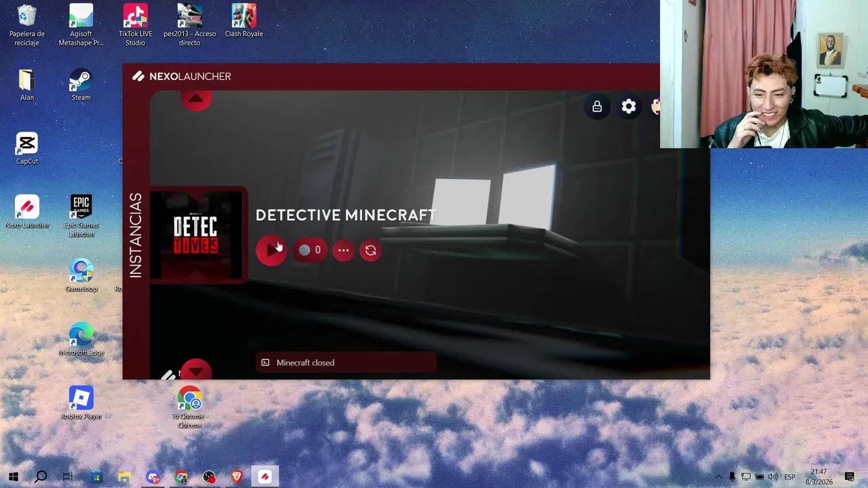Open taskbar search magnifier
The height and width of the screenshot is (488, 868).
click(x=41, y=476)
